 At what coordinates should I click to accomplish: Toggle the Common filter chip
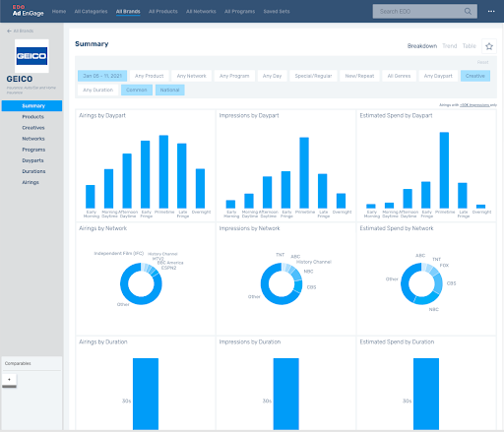[x=137, y=90]
